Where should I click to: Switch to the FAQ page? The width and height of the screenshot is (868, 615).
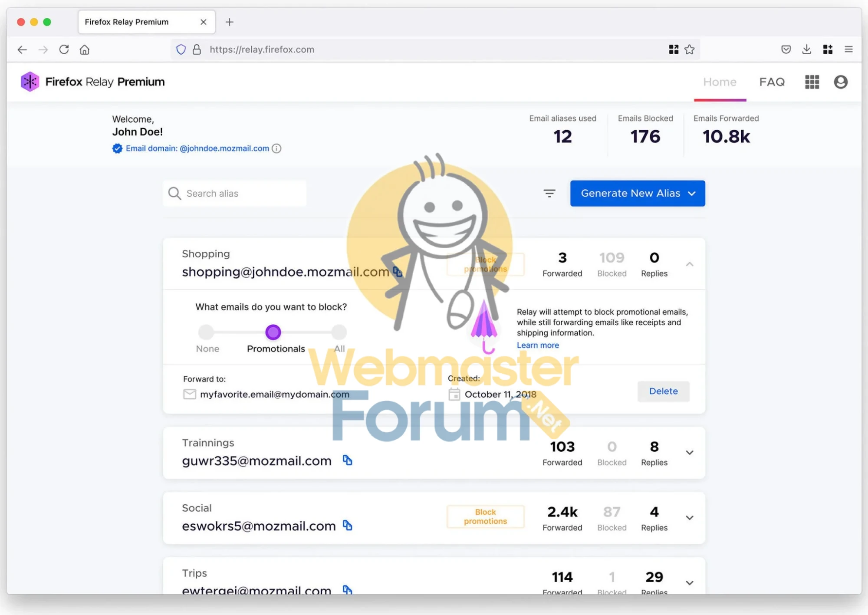click(x=772, y=82)
